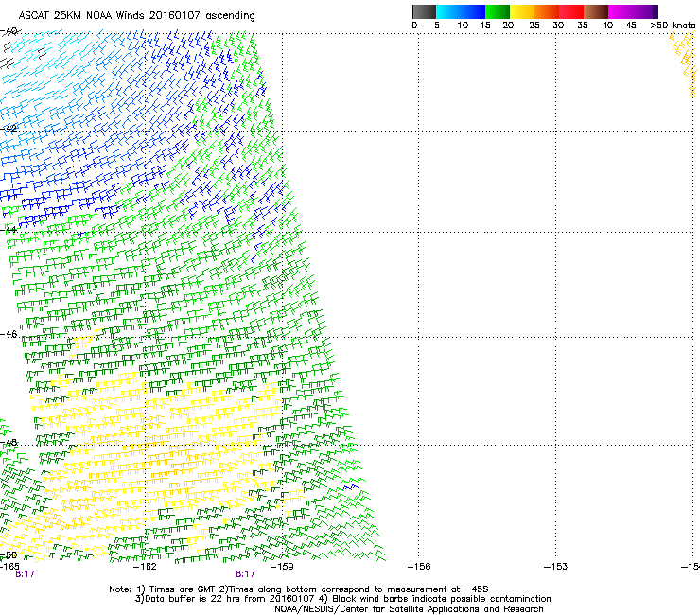Click the '35' label on the color scale

pyautogui.click(x=583, y=26)
